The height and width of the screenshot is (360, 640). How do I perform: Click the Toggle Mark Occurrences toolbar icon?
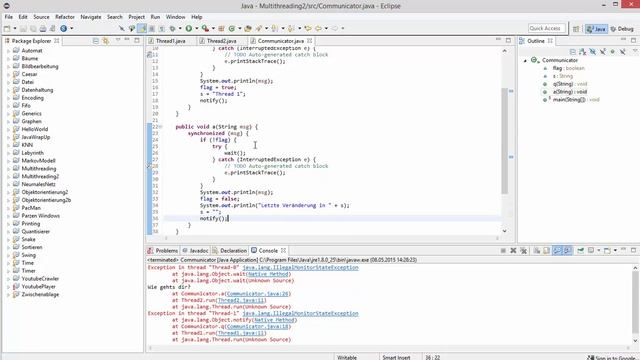click(x=142, y=29)
